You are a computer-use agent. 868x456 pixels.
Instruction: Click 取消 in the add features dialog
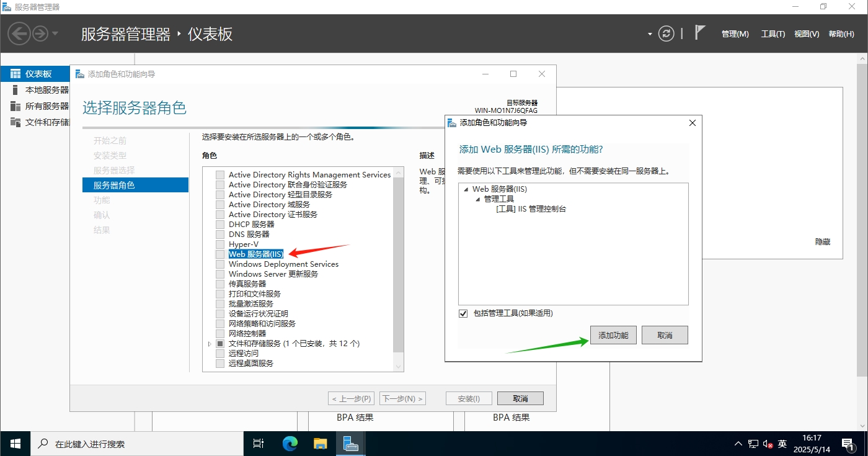click(665, 335)
